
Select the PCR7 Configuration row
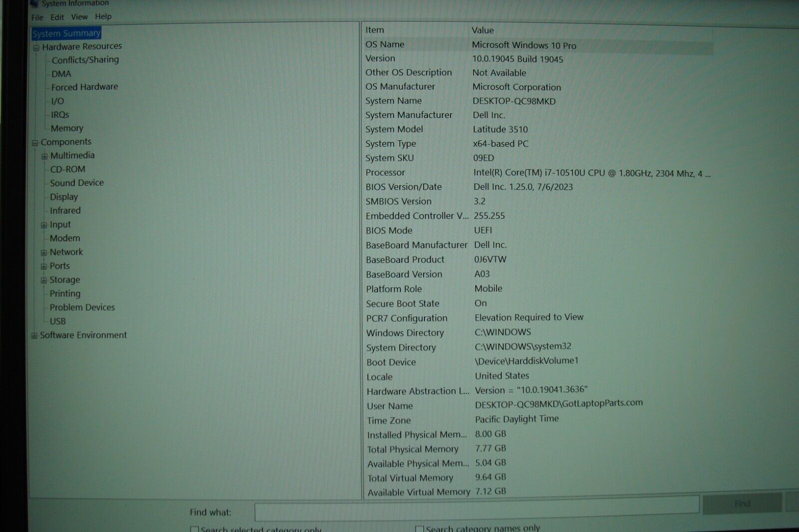click(x=538, y=318)
